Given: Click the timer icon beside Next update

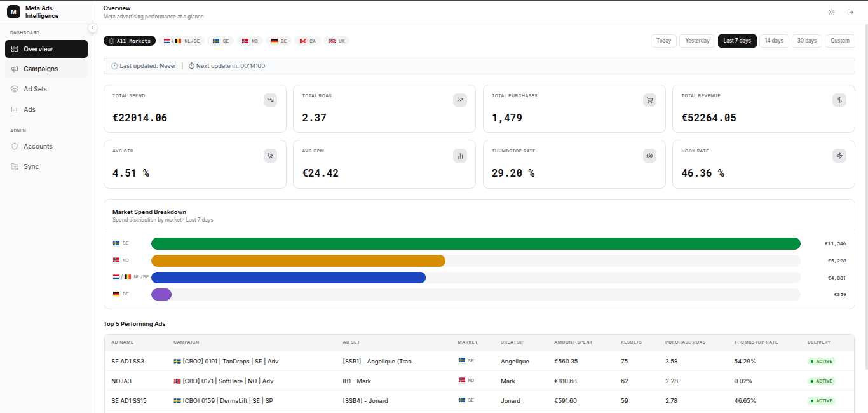Looking at the screenshot, I should (x=191, y=66).
